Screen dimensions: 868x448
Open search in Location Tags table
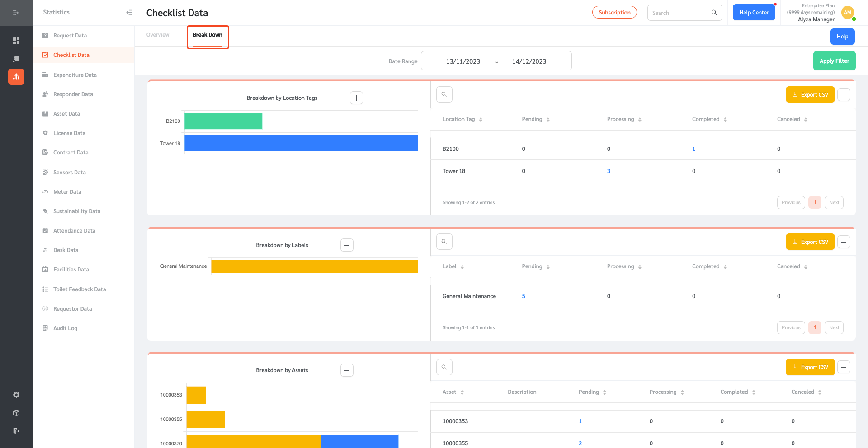coord(444,94)
